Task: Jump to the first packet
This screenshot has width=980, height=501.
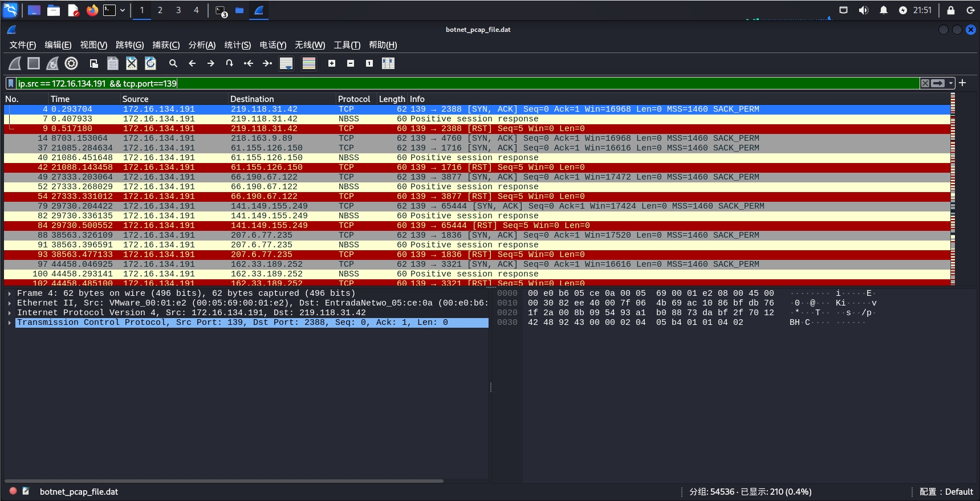Action: point(249,63)
